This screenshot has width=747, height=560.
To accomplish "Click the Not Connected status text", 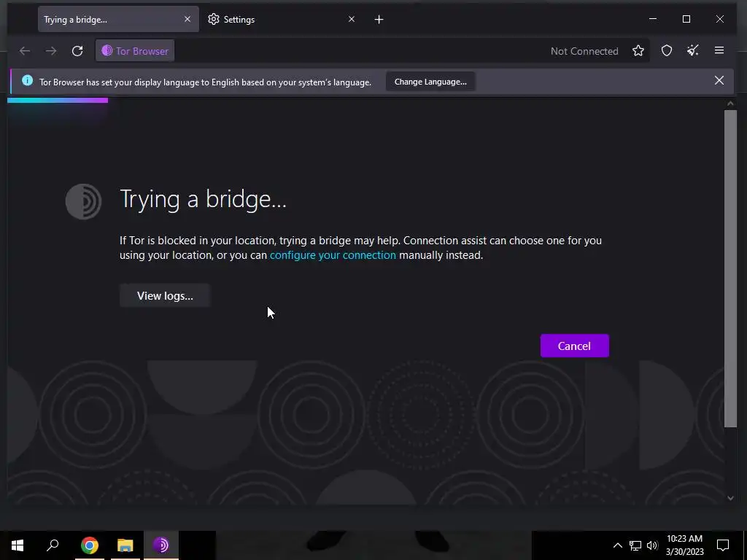I will click(x=584, y=51).
